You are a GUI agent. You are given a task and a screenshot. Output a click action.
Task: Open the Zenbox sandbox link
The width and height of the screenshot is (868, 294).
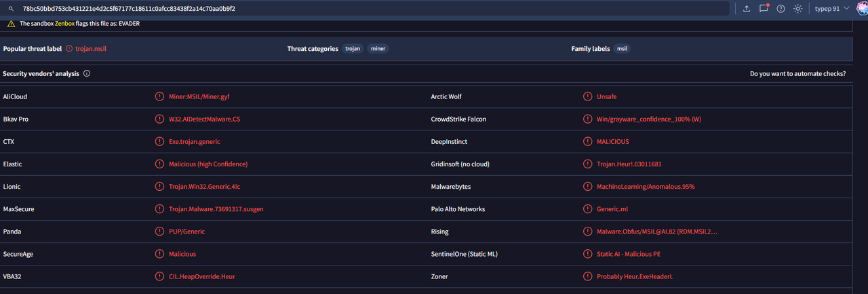pyautogui.click(x=65, y=24)
